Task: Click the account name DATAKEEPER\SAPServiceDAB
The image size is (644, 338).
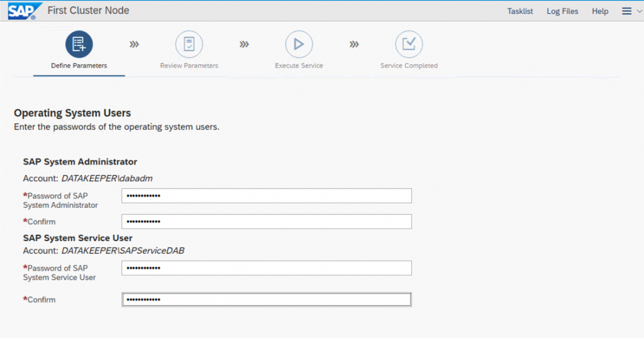Action: [123, 251]
